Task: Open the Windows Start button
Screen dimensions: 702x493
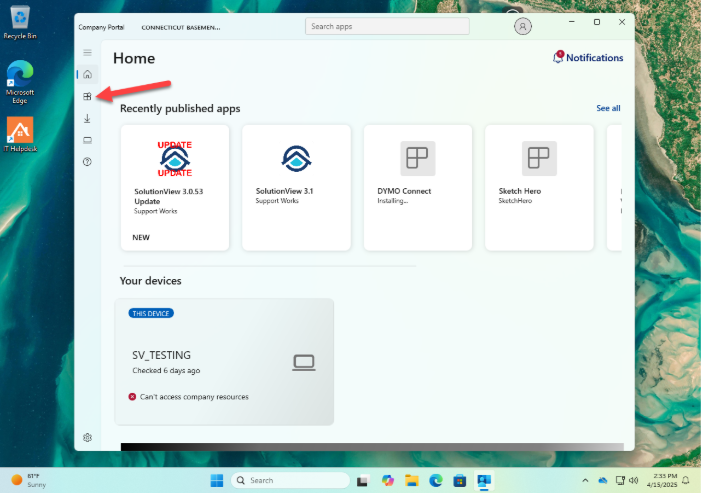Action: 217,480
